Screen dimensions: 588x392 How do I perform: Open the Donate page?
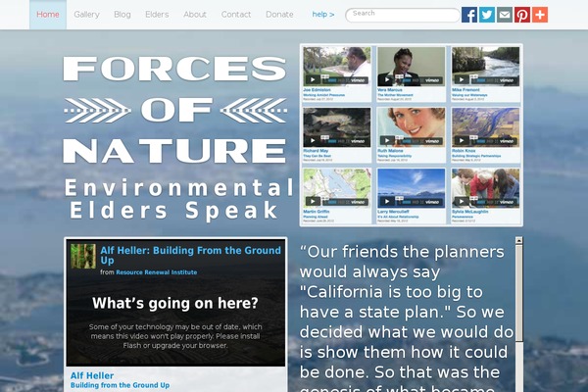(x=279, y=15)
